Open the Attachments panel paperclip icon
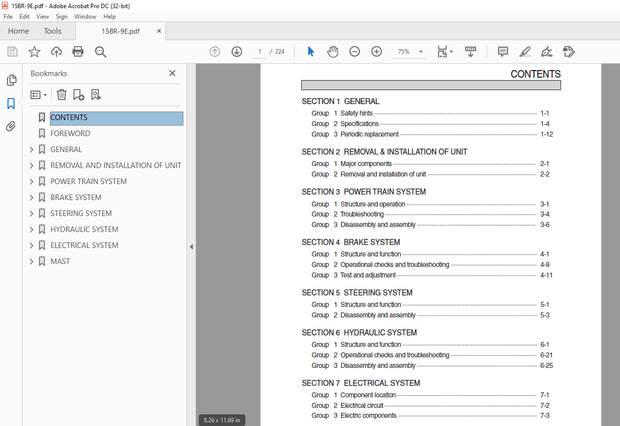 [x=11, y=127]
